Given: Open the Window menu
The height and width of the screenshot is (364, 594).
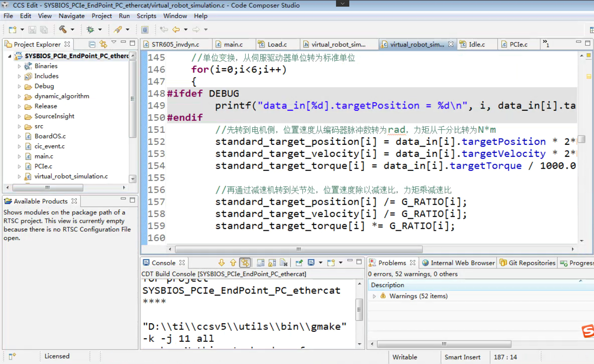Looking at the screenshot, I should click(175, 16).
